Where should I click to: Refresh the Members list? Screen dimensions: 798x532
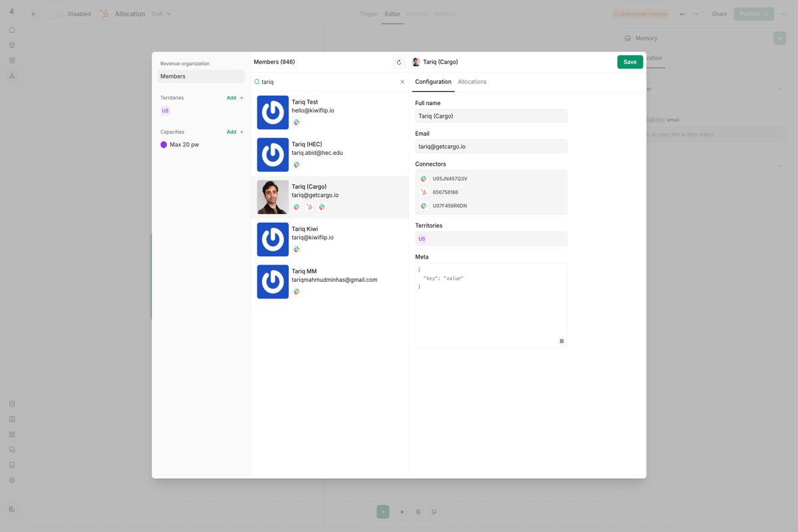coord(399,63)
